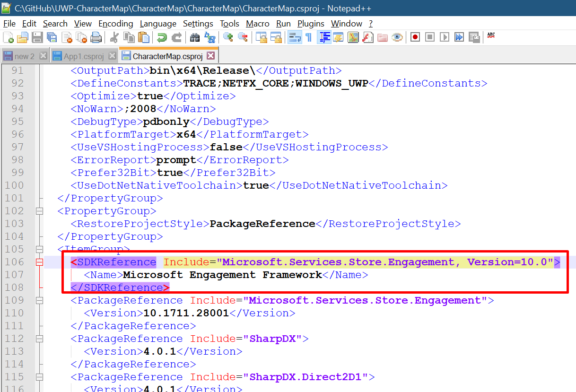Screen dimensions: 576x392
Task: Open the Document Map panel icon
Action: 353,37
